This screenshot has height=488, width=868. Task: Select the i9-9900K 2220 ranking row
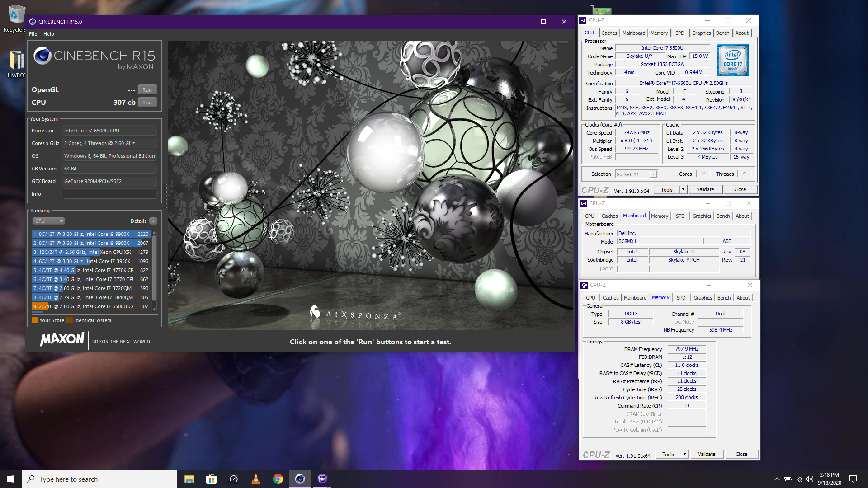pyautogui.click(x=91, y=234)
